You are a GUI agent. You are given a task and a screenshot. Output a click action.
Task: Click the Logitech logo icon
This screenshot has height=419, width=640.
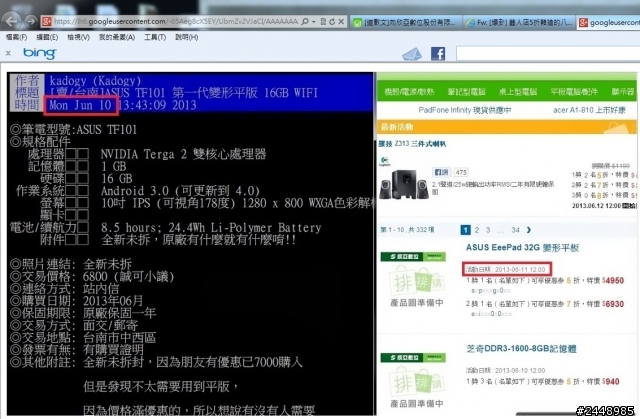384,161
